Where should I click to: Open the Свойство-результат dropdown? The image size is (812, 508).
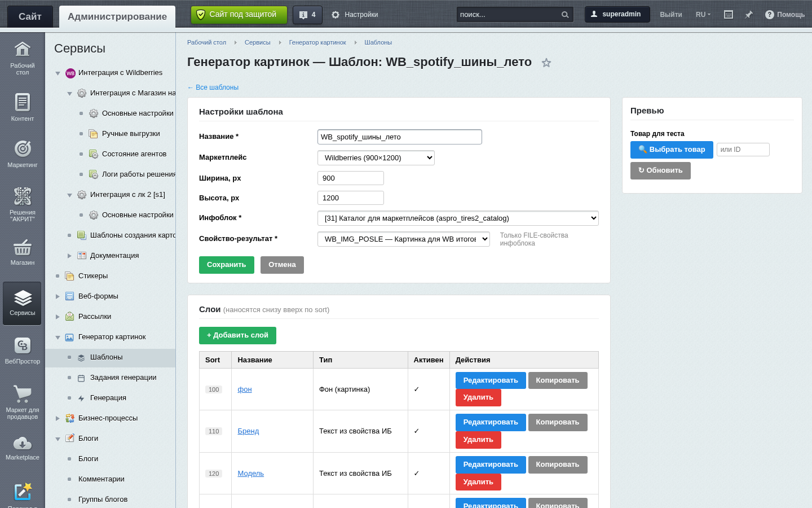tap(404, 239)
